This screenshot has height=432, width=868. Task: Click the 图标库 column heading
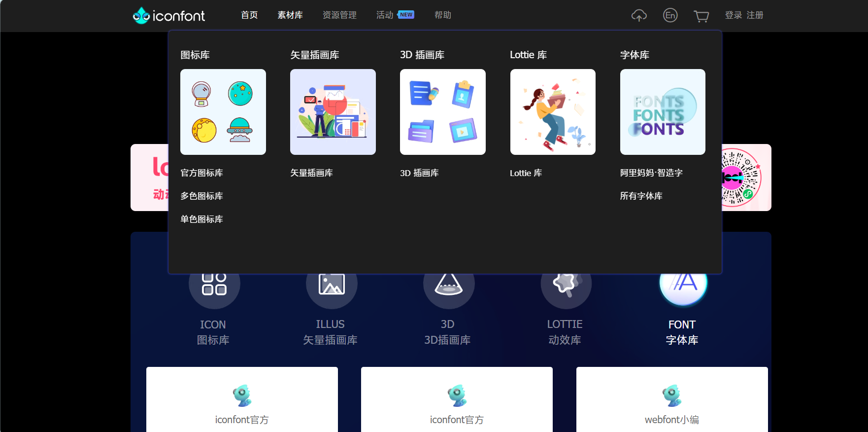click(195, 55)
